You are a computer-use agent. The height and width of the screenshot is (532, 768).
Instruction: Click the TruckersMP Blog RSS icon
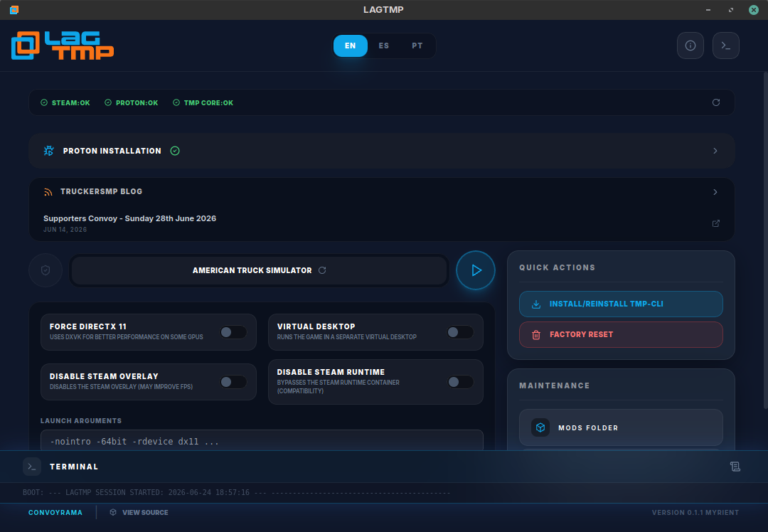48,192
